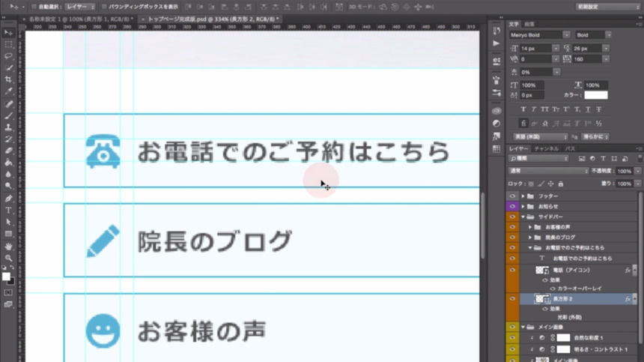Filter layers by type layer icon
Image resolution: width=644 pixels, height=362 pixels.
click(x=603, y=159)
